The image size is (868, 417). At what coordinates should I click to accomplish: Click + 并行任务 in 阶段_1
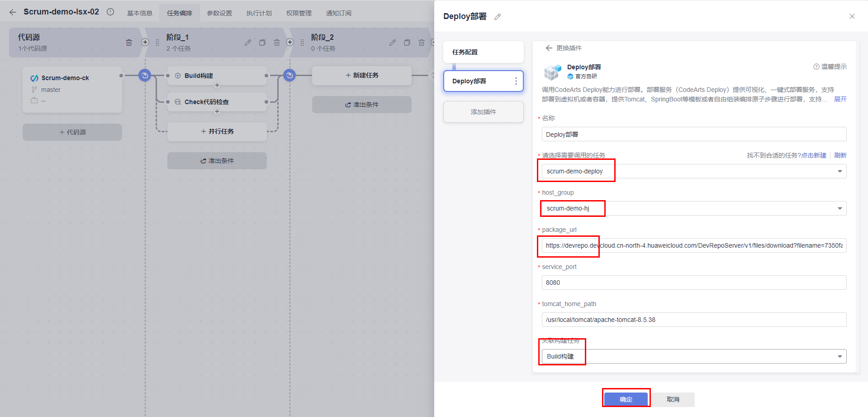217,131
